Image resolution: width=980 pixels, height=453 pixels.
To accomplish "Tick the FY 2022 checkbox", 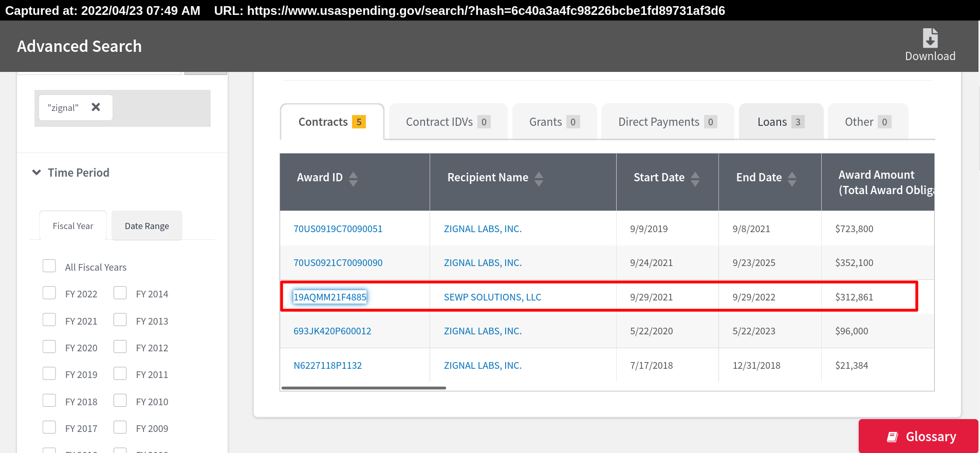I will click(x=49, y=293).
